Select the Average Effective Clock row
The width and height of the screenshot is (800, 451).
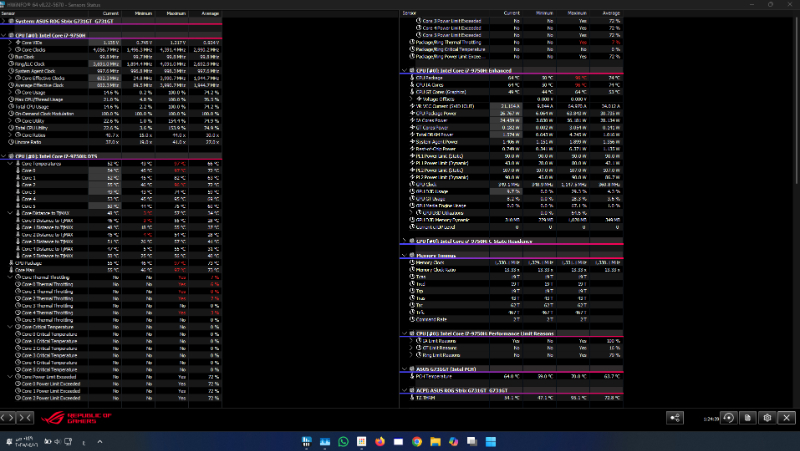(111, 85)
